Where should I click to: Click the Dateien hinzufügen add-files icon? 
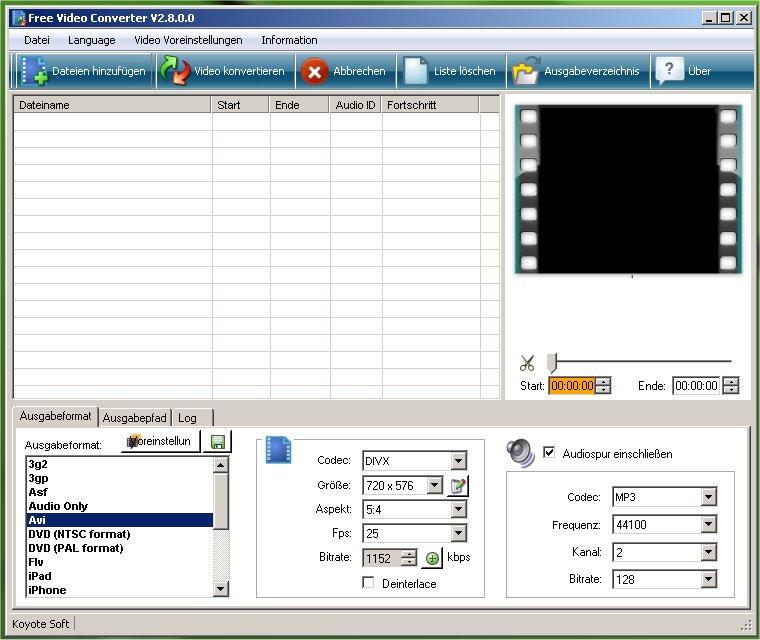pyautogui.click(x=35, y=71)
